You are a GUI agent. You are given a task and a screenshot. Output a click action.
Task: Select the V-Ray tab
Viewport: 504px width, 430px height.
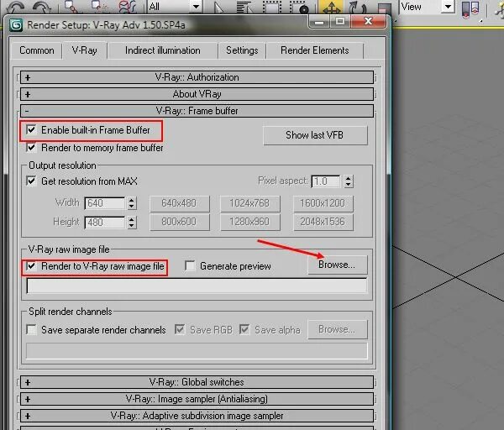(x=85, y=50)
